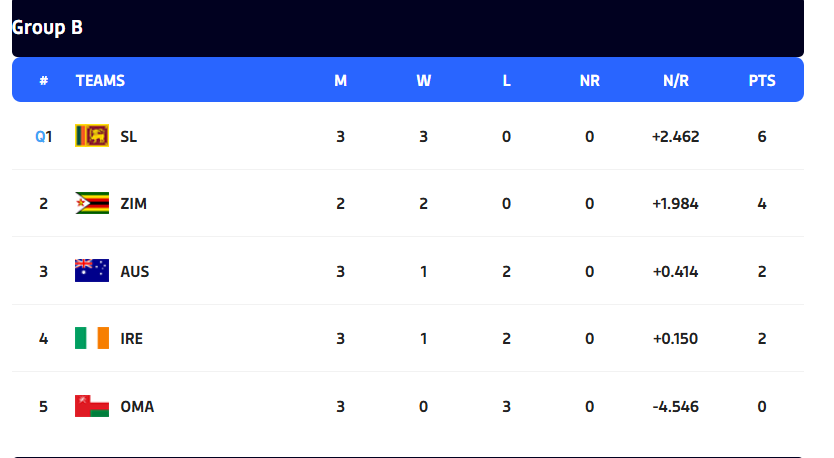Click the Sri Lanka flag icon

click(x=92, y=136)
